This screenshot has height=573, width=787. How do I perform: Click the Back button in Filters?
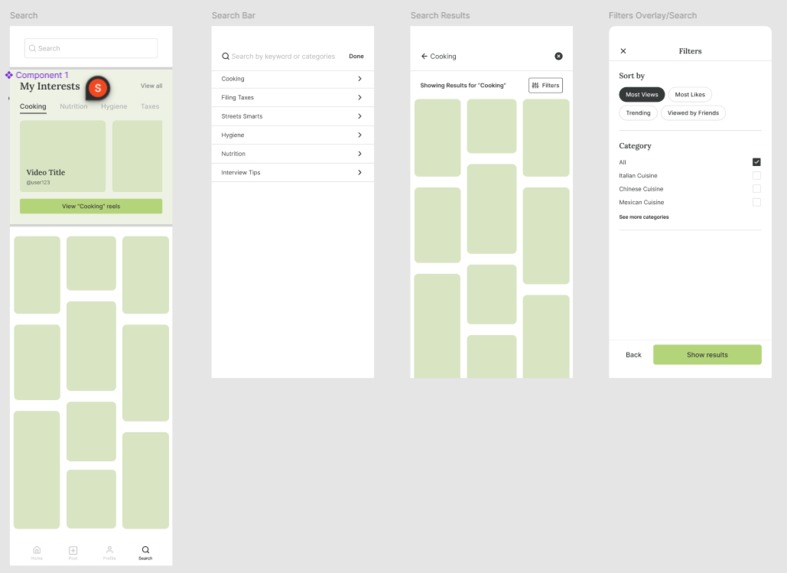pyautogui.click(x=633, y=355)
